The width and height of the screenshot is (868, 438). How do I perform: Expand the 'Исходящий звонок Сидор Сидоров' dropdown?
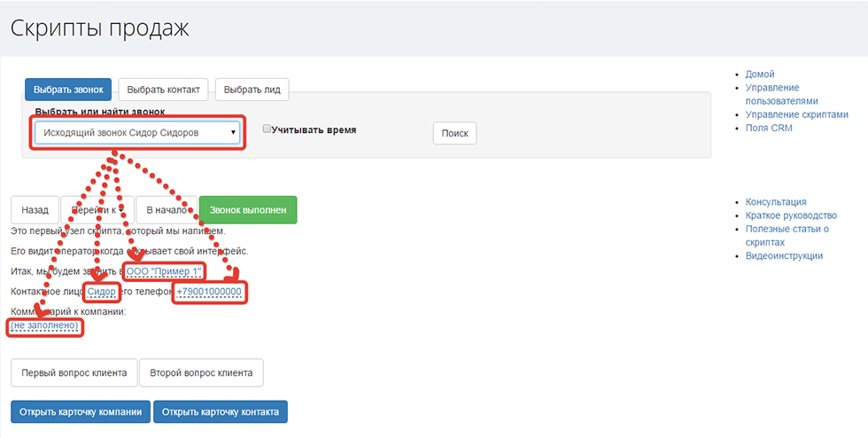click(x=136, y=133)
